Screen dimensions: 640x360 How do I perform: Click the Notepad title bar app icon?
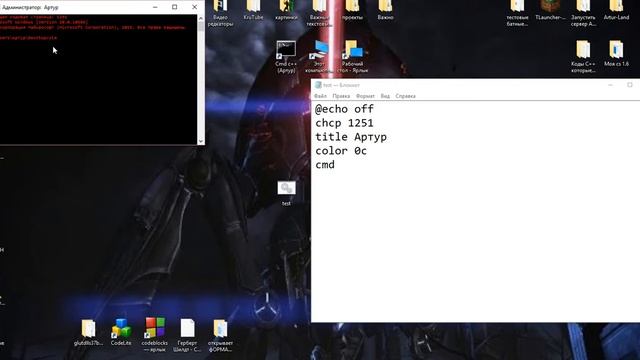[x=318, y=85]
